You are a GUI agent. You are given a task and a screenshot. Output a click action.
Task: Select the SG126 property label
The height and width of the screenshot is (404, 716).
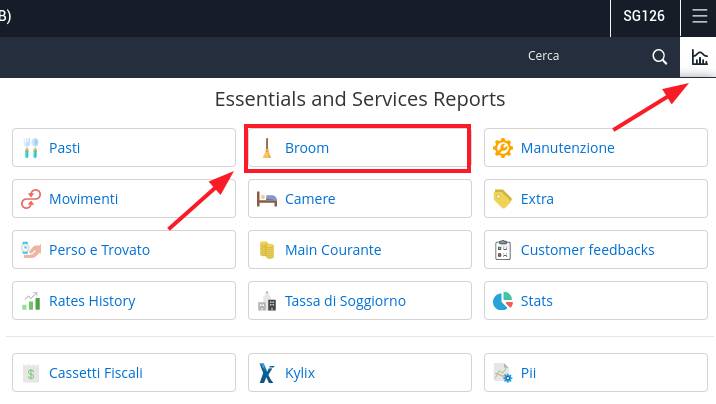(644, 16)
